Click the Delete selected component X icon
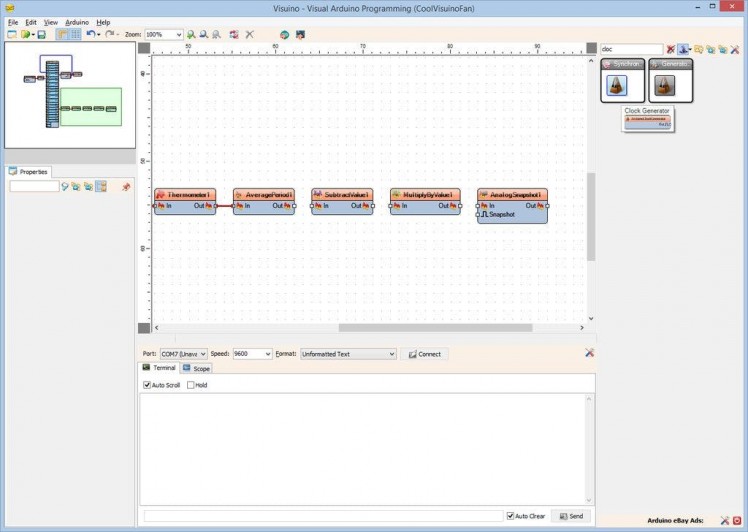The height and width of the screenshot is (532, 748). click(249, 34)
